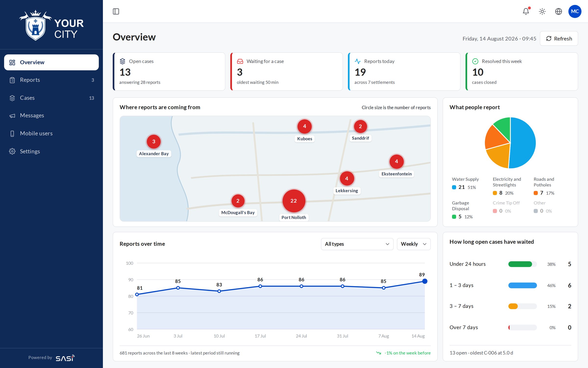Collapse the sidebar with the panel icon
Viewport: 588px width, 368px height.
pos(116,12)
